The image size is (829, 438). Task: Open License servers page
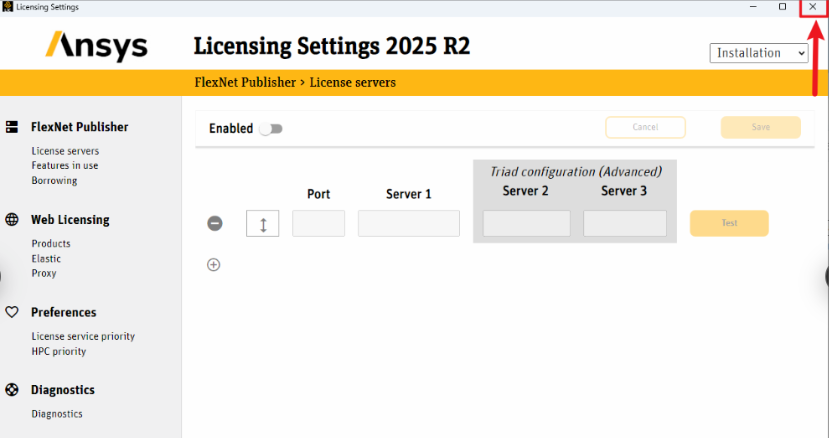click(65, 151)
